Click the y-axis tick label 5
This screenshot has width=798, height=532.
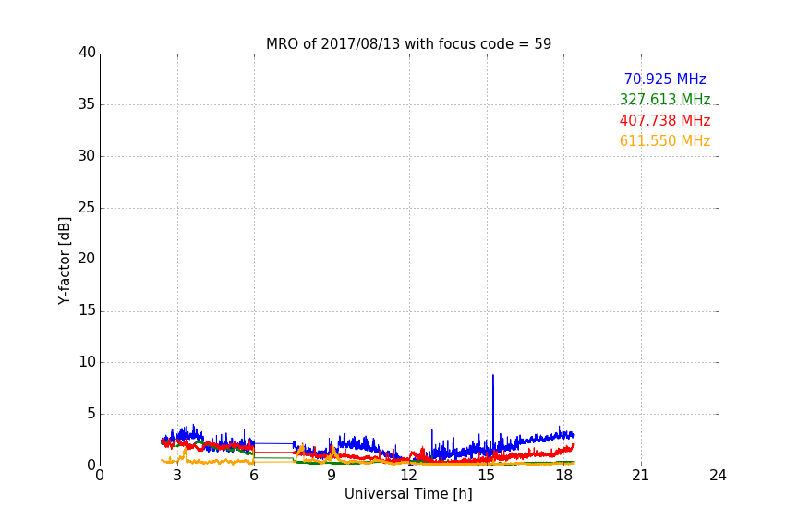(91, 414)
